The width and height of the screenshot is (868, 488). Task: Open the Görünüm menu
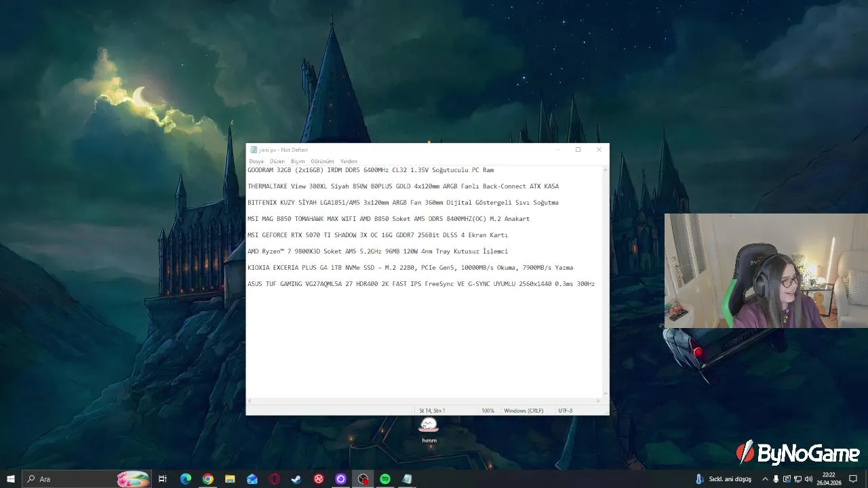pos(322,161)
